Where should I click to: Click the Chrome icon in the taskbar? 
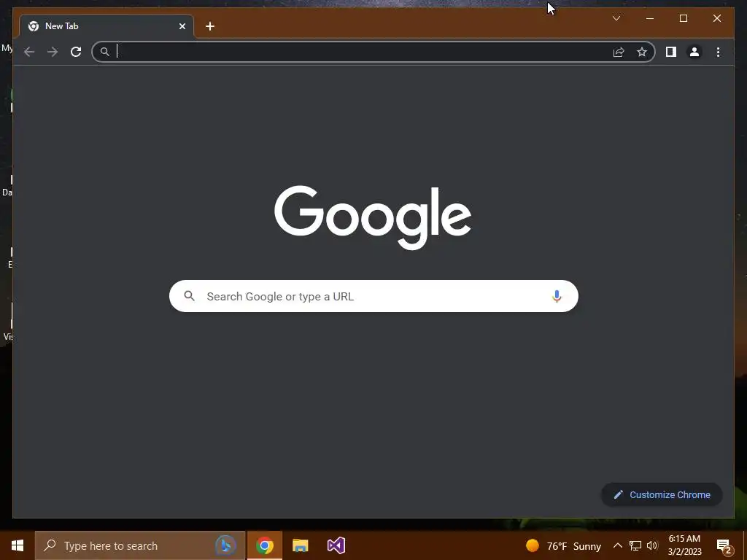[264, 545]
